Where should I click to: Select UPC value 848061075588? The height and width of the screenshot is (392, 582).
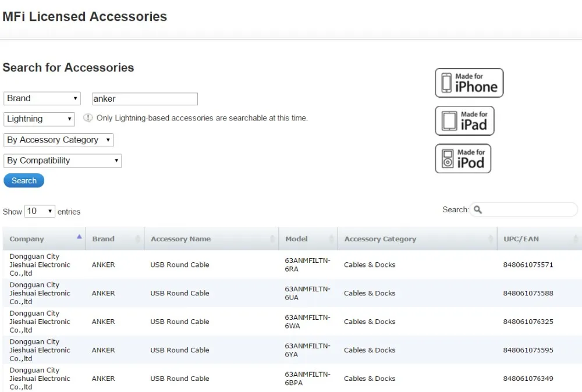coord(528,293)
